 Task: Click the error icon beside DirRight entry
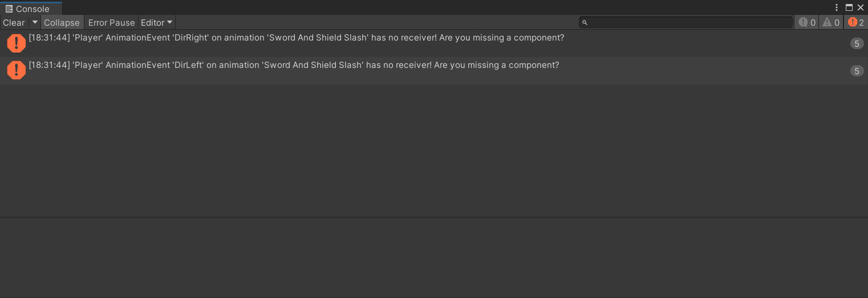tap(17, 43)
